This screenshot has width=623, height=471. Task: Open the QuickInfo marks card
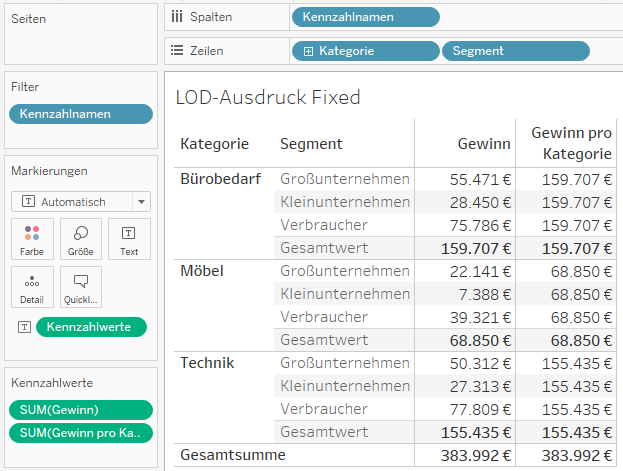[81, 287]
